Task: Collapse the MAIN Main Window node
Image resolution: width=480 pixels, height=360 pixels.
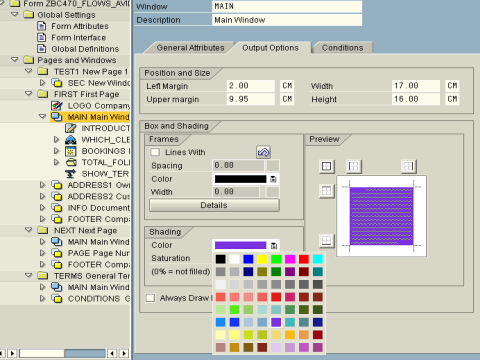Action: (42, 117)
